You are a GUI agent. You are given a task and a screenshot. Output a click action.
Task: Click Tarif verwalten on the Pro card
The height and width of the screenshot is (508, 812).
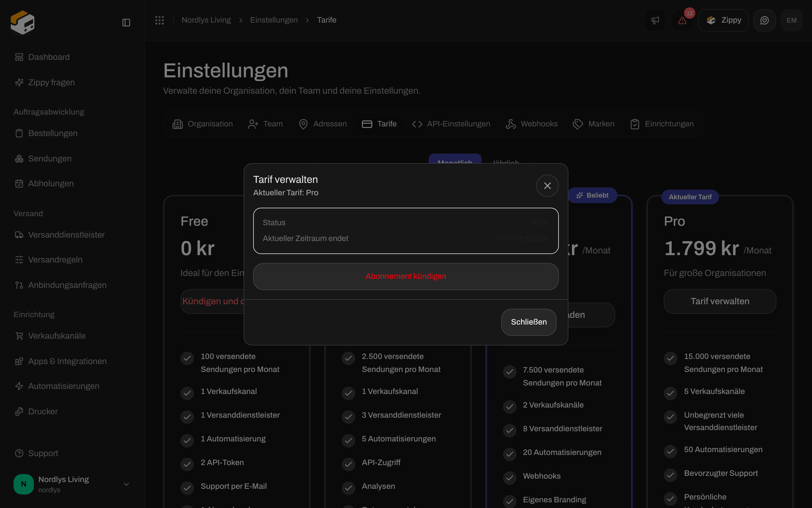(720, 301)
